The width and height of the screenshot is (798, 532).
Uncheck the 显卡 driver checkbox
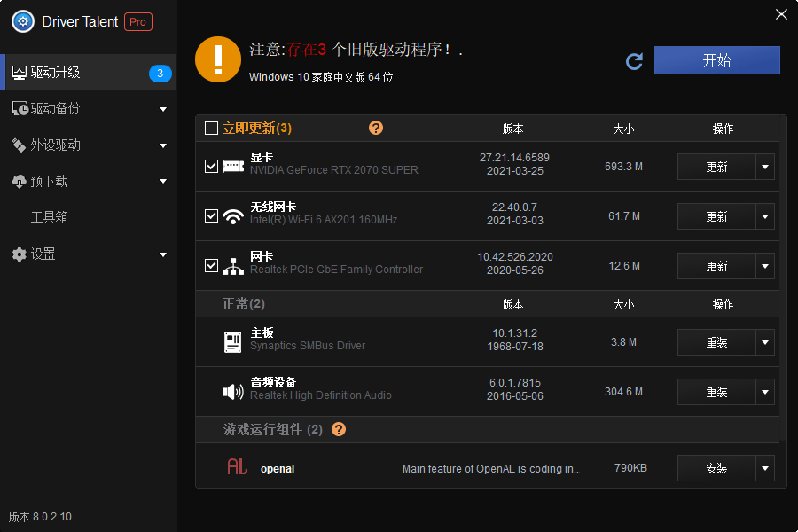pyautogui.click(x=211, y=166)
